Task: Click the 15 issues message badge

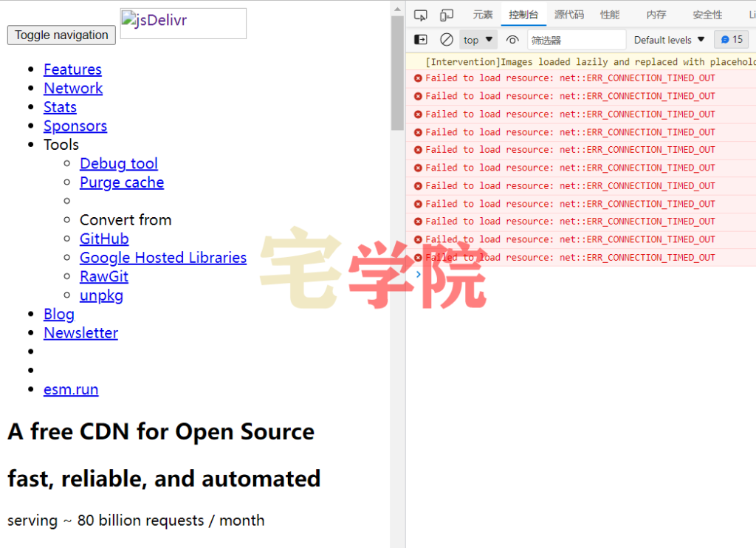Action: tap(732, 40)
